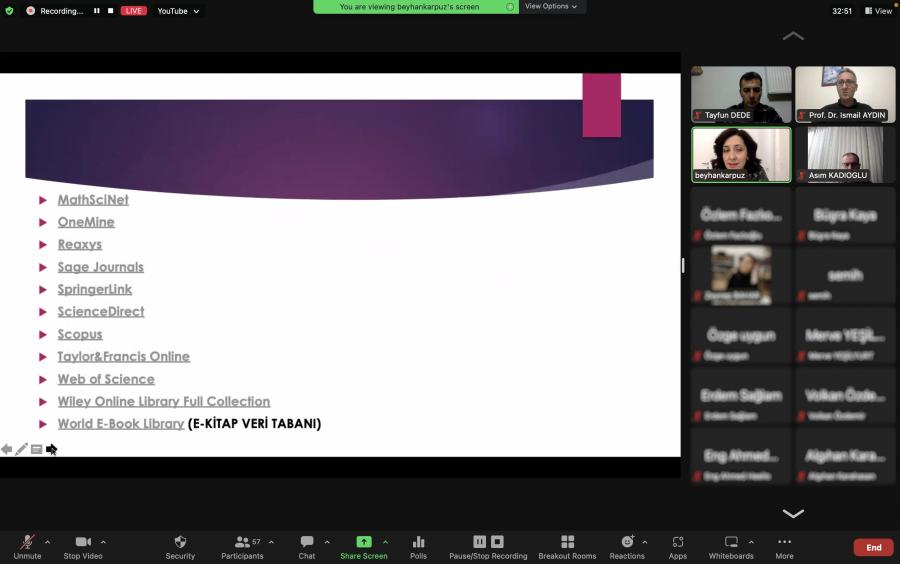This screenshot has width=900, height=564.
Task: Expand video options arrow next to Stop Video
Action: [x=103, y=542]
